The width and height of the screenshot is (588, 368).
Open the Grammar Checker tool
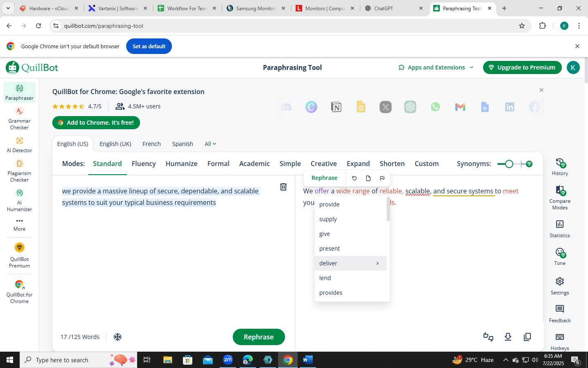(x=19, y=119)
